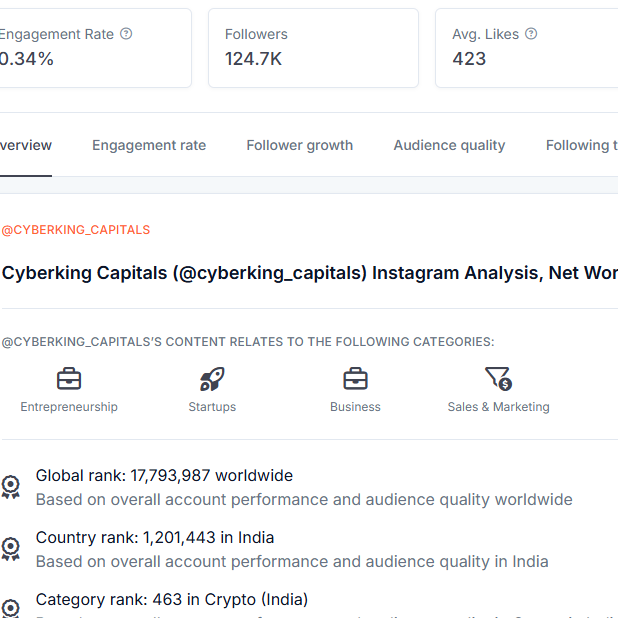This screenshot has height=618, width=618.
Task: Select the Startups rocket icon
Action: [x=212, y=379]
